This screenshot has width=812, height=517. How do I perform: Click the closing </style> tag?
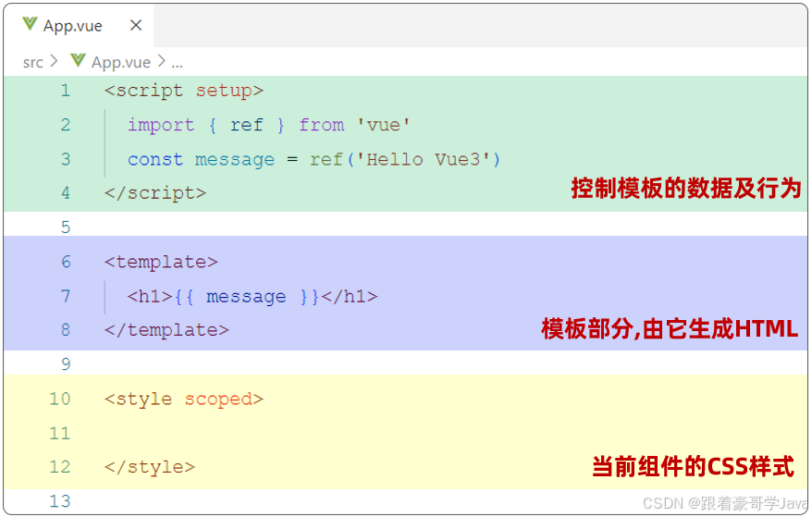click(x=150, y=467)
